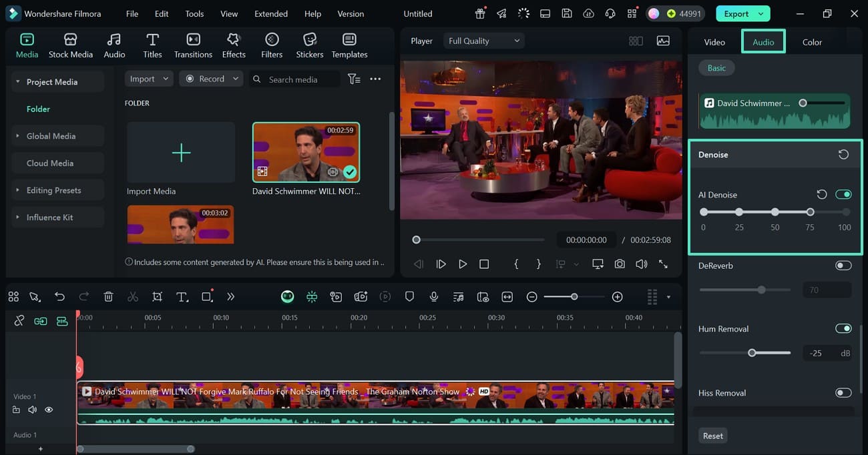This screenshot has width=868, height=455.
Task: Open more options ellipsis in media panel
Action: tap(375, 79)
